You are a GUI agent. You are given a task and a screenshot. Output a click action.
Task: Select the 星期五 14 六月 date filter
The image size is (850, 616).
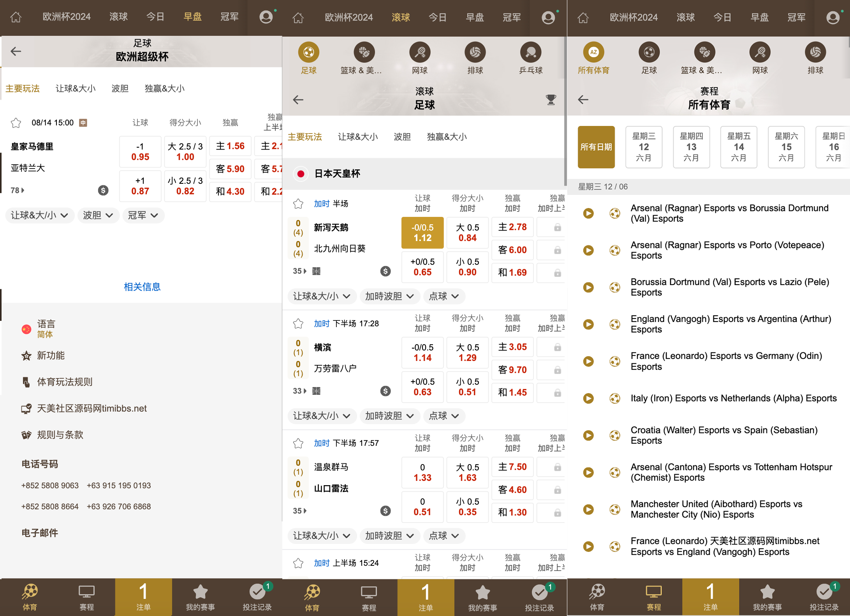tap(739, 147)
